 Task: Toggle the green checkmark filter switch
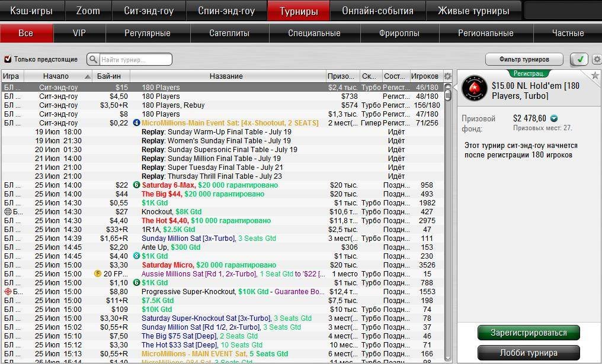pyautogui.click(x=578, y=59)
